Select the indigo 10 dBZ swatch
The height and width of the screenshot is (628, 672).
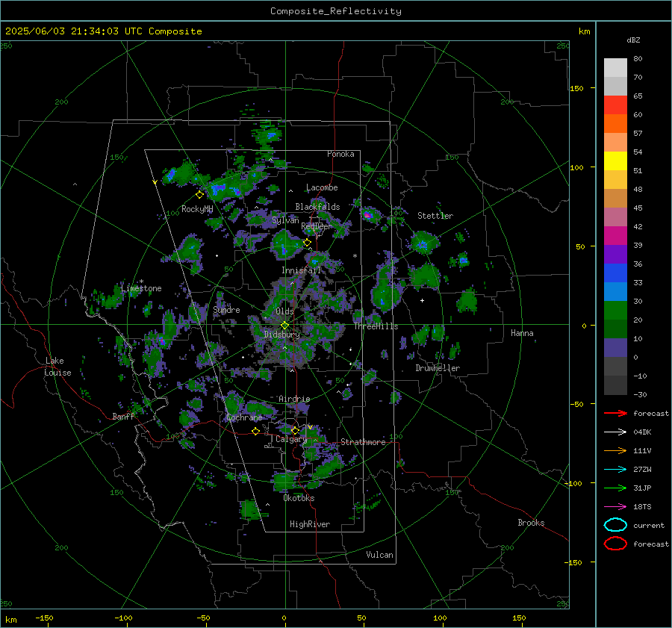click(x=615, y=348)
